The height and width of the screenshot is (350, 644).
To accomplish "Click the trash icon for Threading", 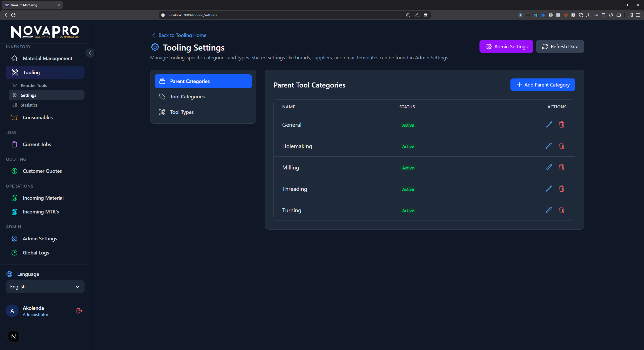I will (561, 189).
